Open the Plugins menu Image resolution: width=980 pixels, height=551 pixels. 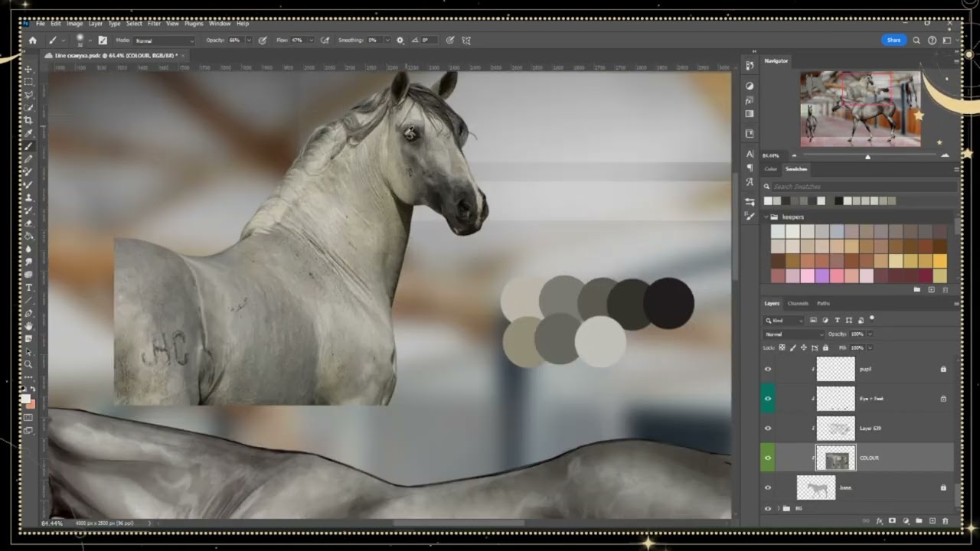coord(194,24)
